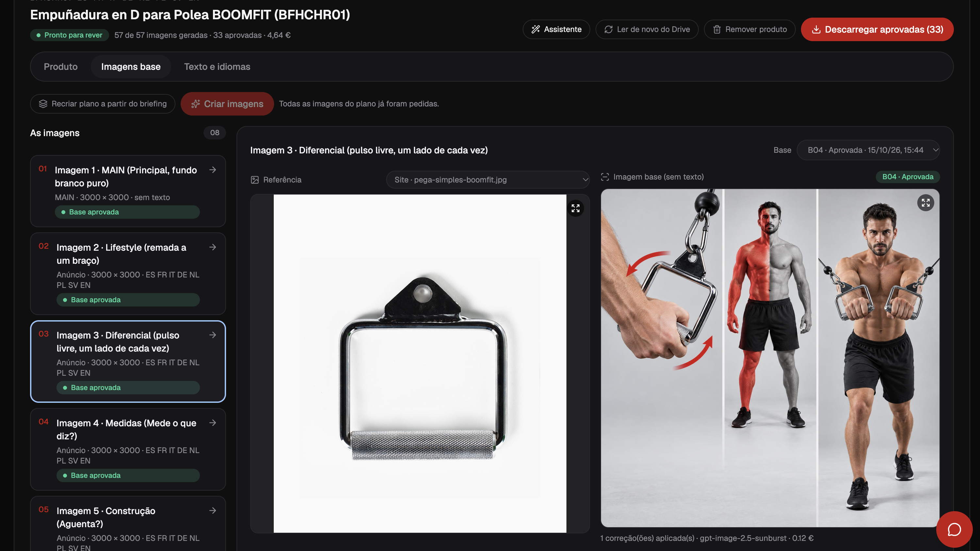This screenshot has width=980, height=551.
Task: Open arrow for Imagem 5 Construção card
Action: pyautogui.click(x=213, y=510)
